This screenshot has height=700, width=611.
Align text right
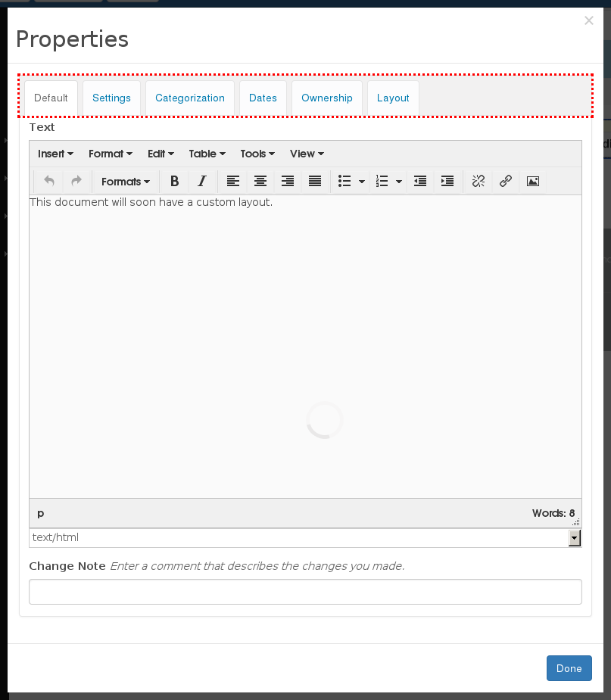(x=288, y=181)
